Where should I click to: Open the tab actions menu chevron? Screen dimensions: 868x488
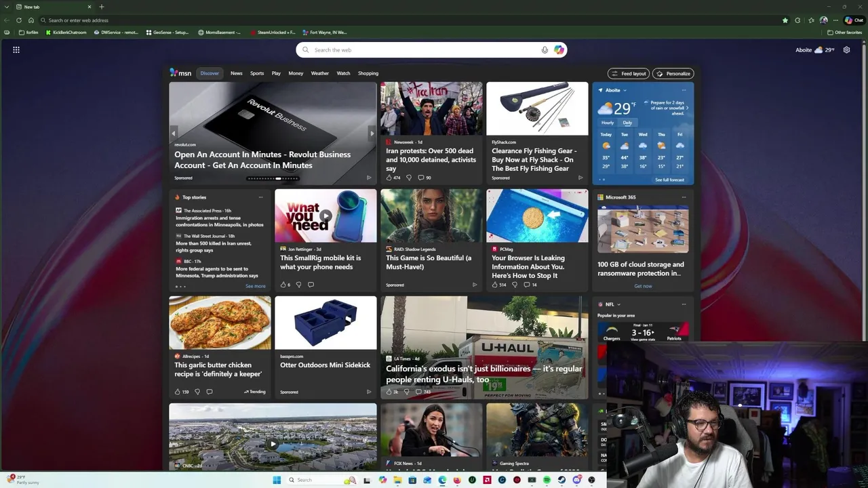point(6,7)
